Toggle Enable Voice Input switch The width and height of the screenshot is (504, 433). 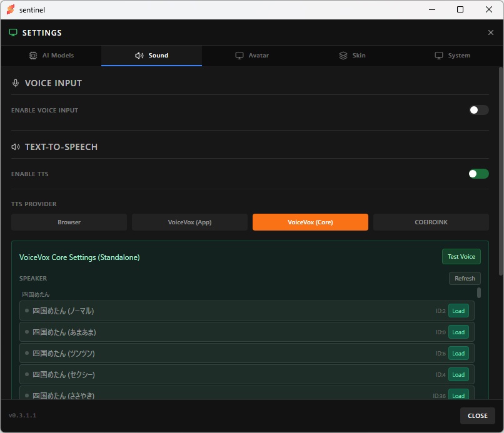(x=478, y=110)
